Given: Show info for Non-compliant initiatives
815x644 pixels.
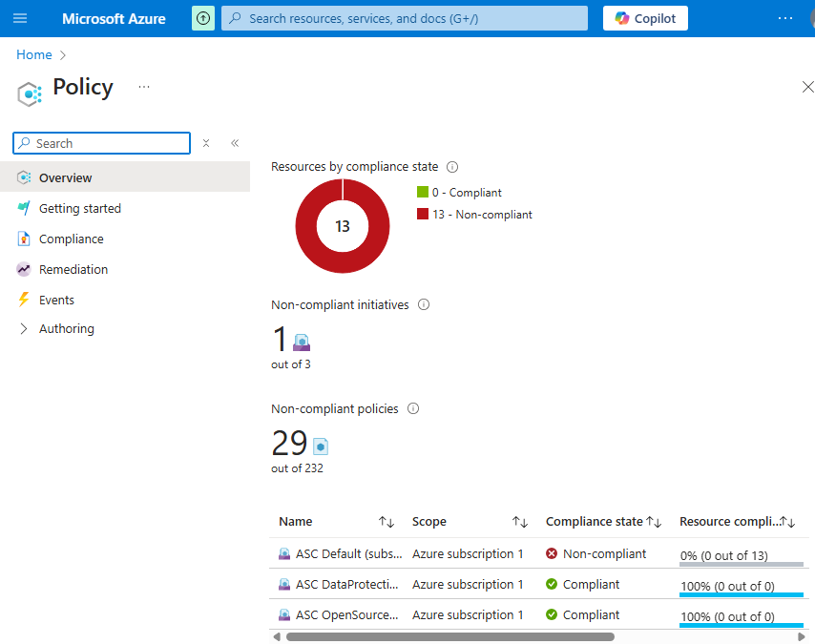Looking at the screenshot, I should [x=424, y=304].
